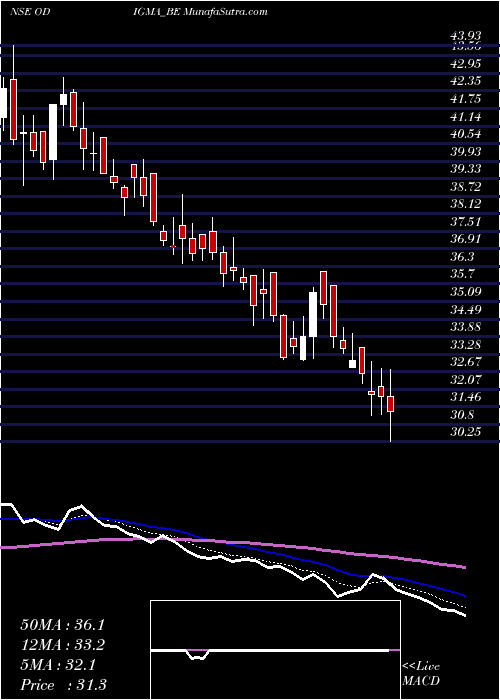
Task: Pick the 33.28 price level
Action: coord(466,345)
